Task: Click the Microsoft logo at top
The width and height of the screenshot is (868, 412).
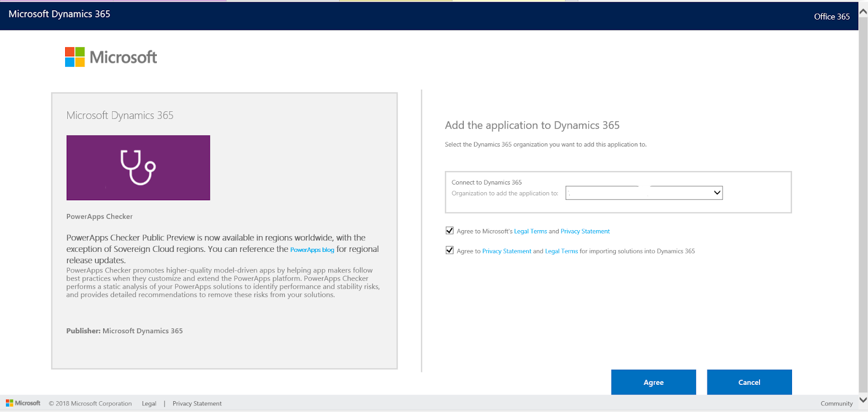Action: [111, 57]
